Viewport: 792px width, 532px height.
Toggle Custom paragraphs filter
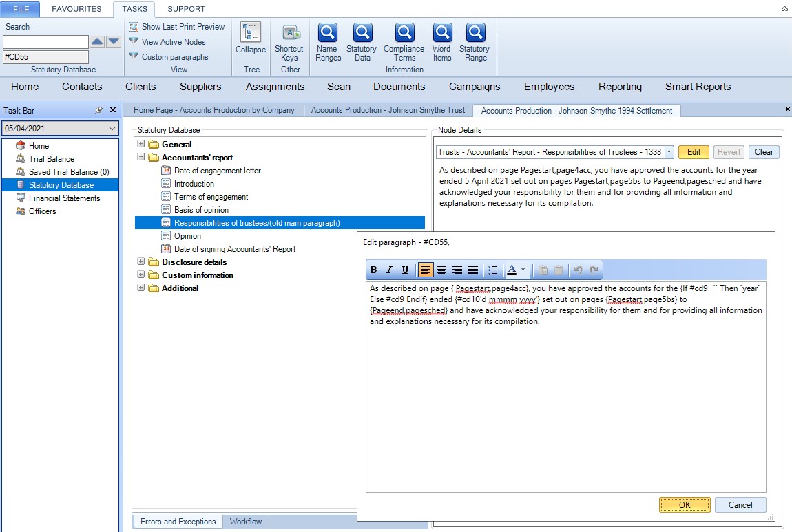click(x=169, y=57)
